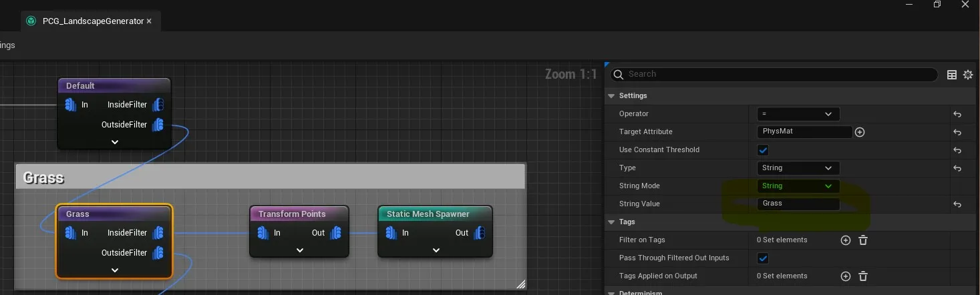Image resolution: width=980 pixels, height=295 pixels.
Task: Add element to Tags Applied on Output
Action: click(x=846, y=276)
